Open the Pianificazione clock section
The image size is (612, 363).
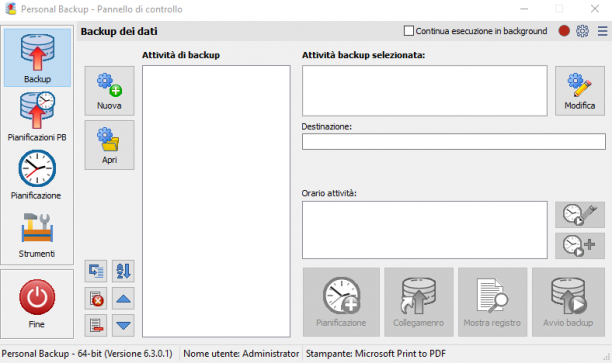[x=37, y=174]
